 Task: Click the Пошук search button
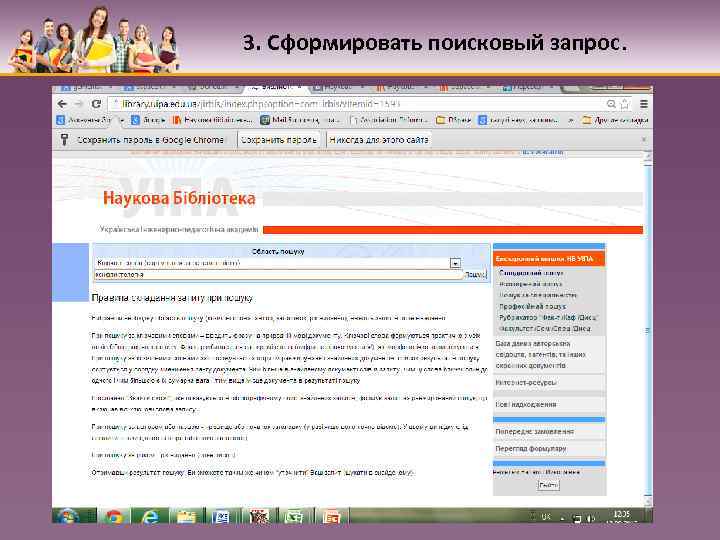click(x=475, y=275)
